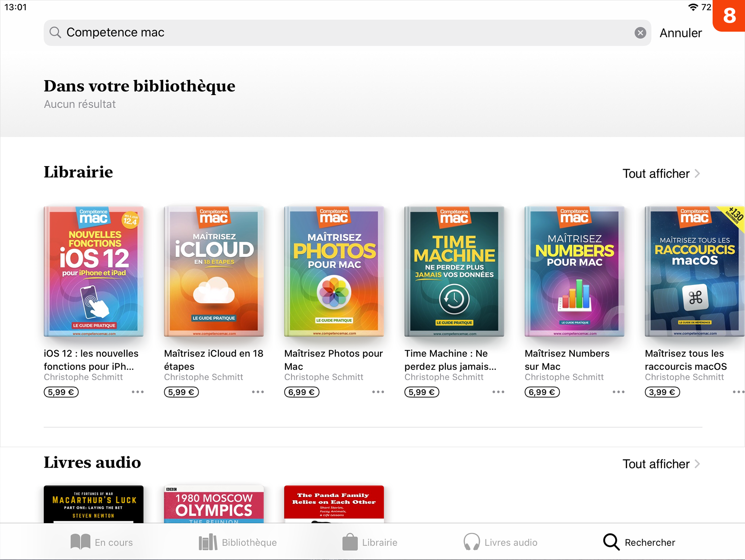Go to the Livres audio tab
This screenshot has height=560, width=745.
tap(500, 542)
